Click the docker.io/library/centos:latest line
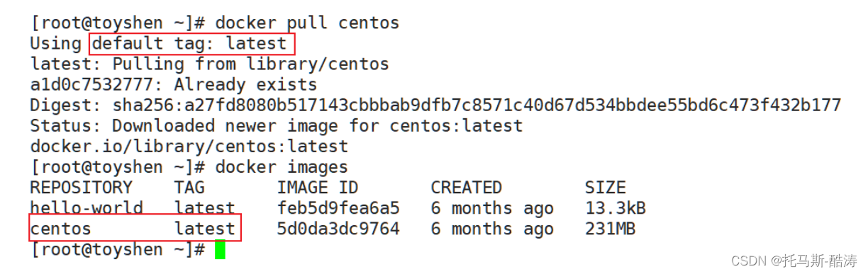 click(x=189, y=147)
